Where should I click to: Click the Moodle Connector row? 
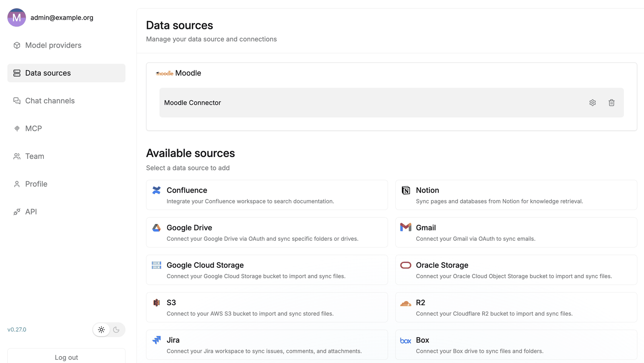pyautogui.click(x=391, y=103)
